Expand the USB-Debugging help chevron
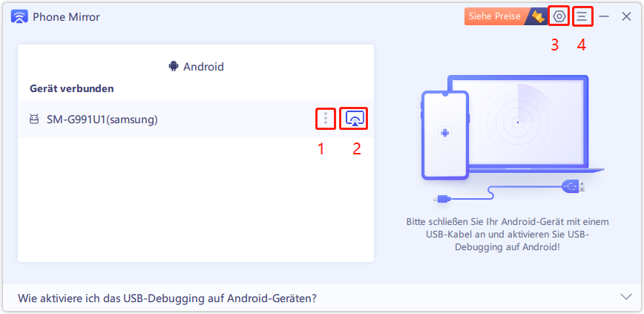Screen dimensions: 644x314 (x=626, y=297)
